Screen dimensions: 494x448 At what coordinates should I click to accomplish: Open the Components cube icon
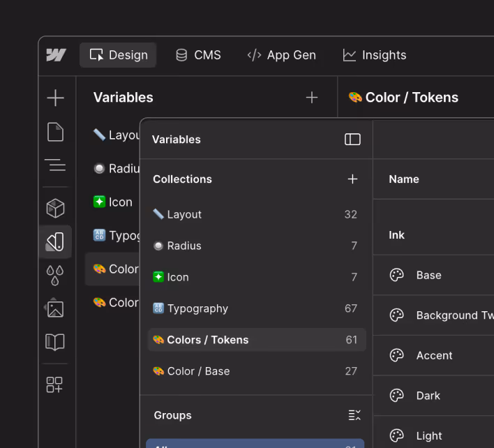tap(55, 208)
